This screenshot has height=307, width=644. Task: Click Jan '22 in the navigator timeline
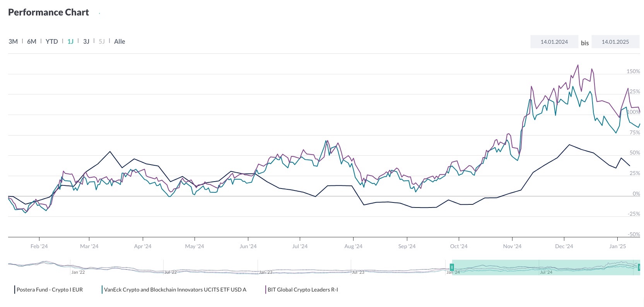(78, 272)
